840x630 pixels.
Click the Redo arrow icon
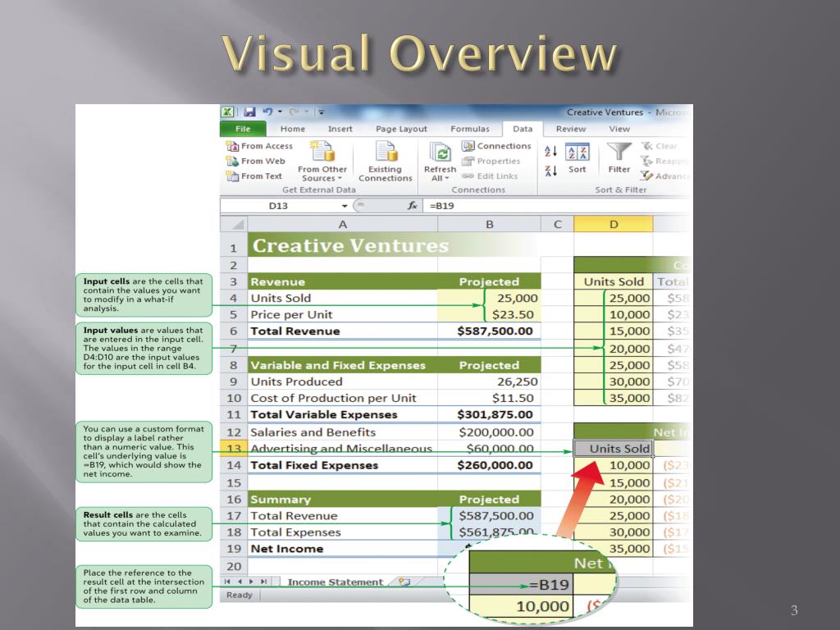coord(294,112)
